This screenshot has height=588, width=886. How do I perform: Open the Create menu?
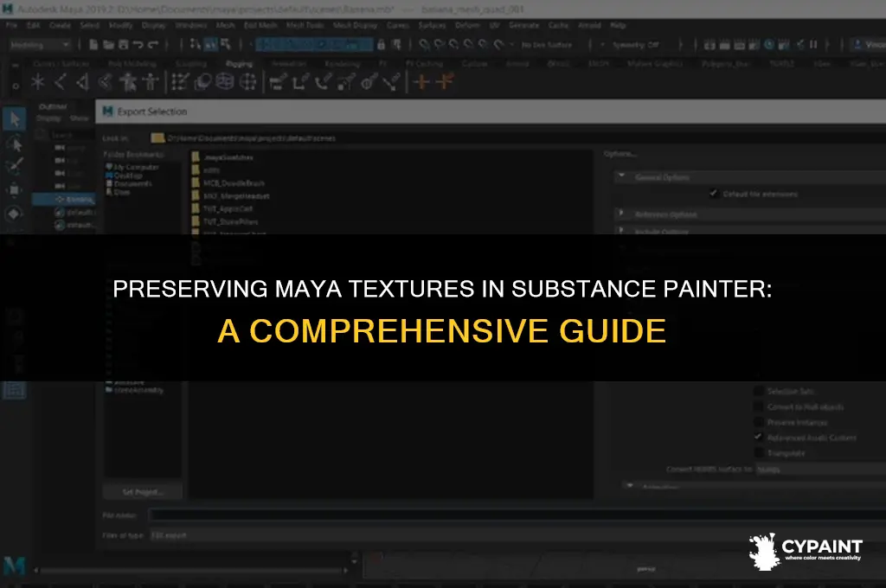[x=60, y=25]
